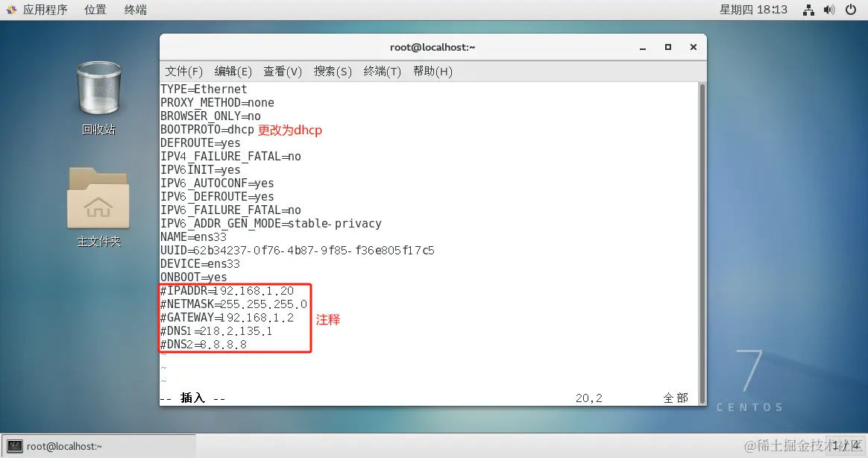Click the #GATEWAY=192.168.1.2 line
Image resolution: width=868 pixels, height=458 pixels.
(227, 317)
